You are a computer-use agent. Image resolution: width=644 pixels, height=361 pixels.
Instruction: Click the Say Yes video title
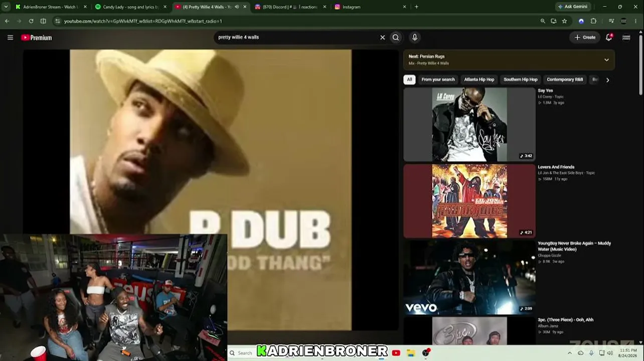click(x=545, y=91)
